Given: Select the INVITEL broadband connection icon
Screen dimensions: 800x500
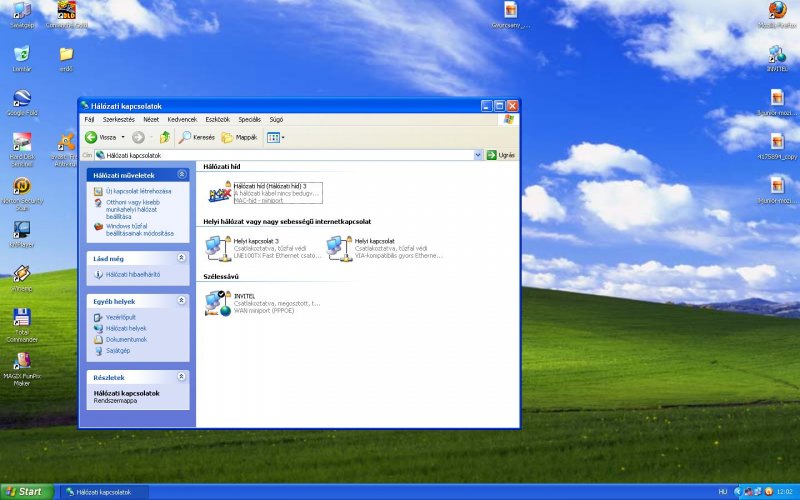Looking at the screenshot, I should pos(219,303).
